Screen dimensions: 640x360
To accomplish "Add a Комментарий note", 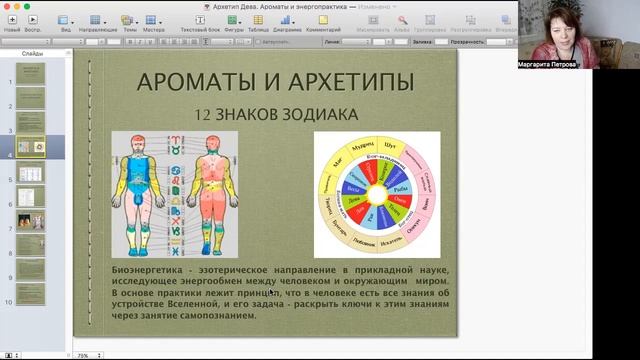I will coord(323,23).
